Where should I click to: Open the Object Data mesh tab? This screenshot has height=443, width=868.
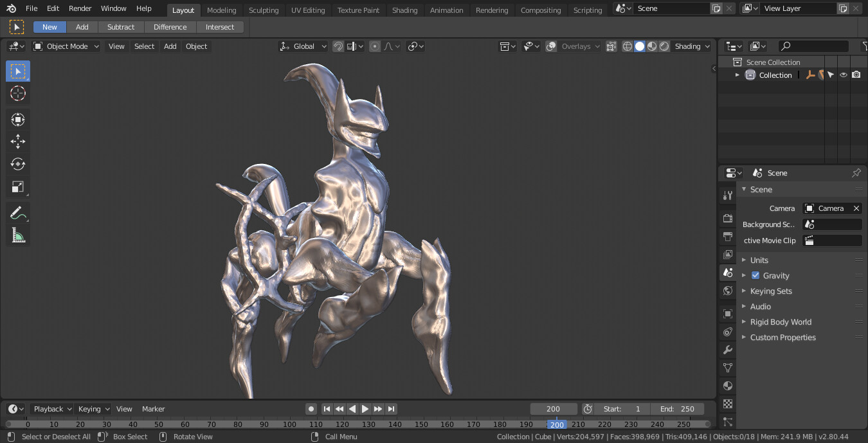[x=728, y=368]
